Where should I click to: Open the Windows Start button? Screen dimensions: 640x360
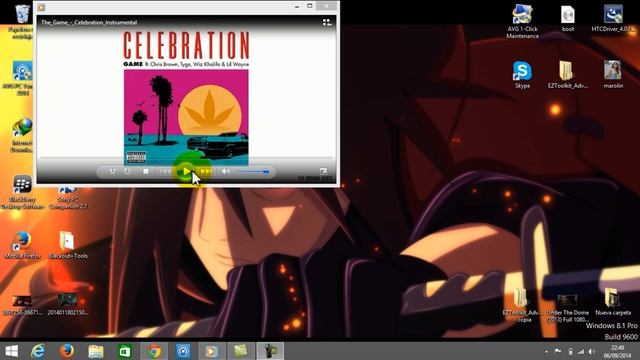pos(11,351)
